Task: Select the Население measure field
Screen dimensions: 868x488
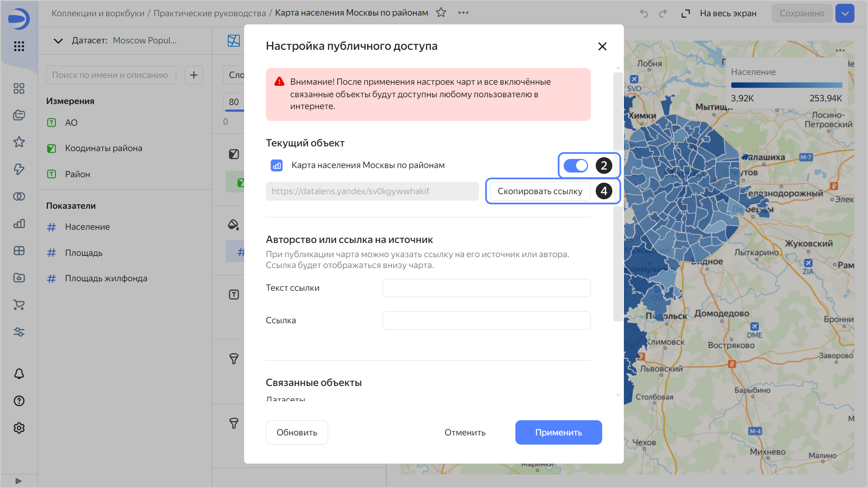Action: tap(87, 227)
